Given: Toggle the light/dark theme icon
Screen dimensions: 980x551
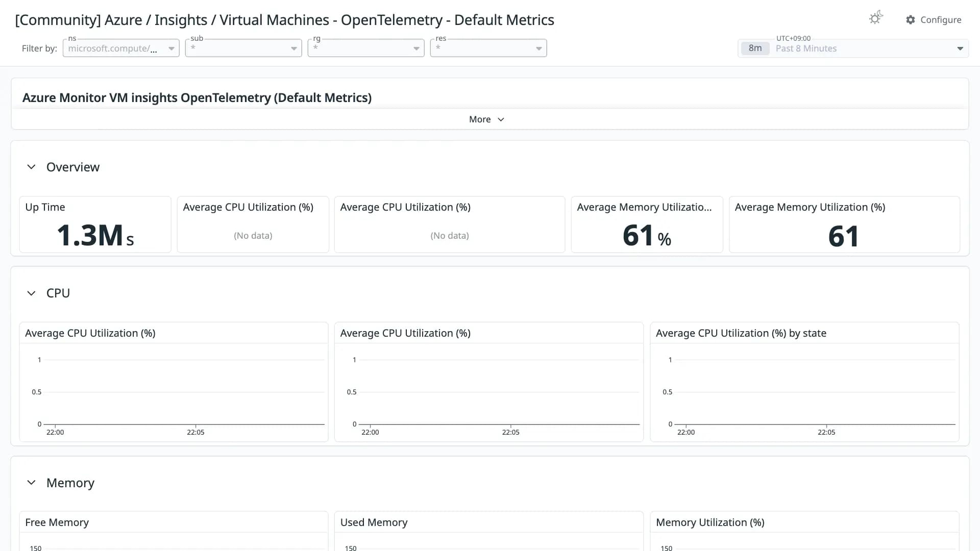Looking at the screenshot, I should tap(876, 18).
